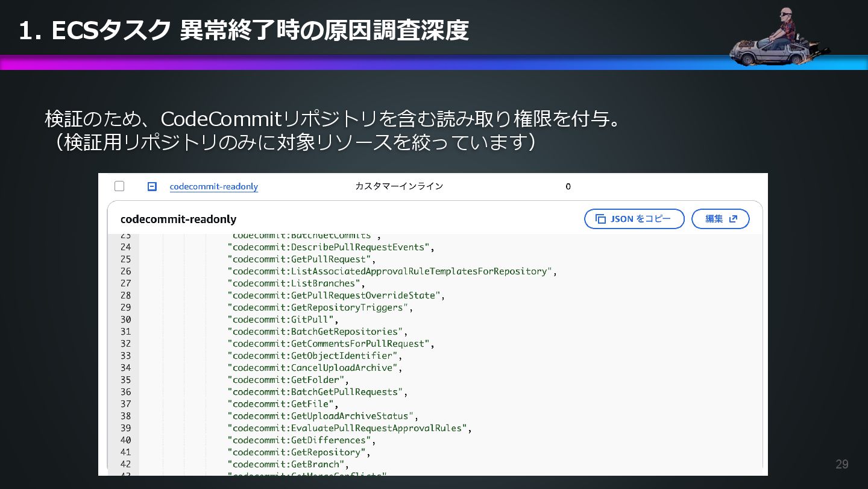The height and width of the screenshot is (489, 868).
Task: Select ListAssociatedApprovalRuleTemplatesForRepository line
Action: [x=392, y=271]
